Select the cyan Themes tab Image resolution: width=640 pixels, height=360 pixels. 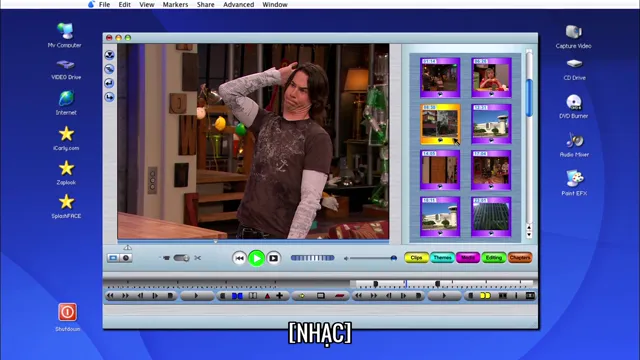[442, 258]
